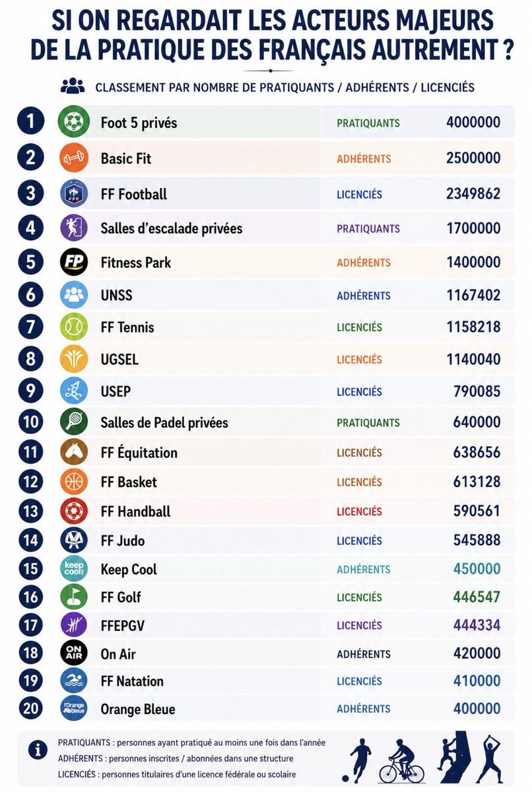Click the FF Tennis ball icon

[73, 327]
